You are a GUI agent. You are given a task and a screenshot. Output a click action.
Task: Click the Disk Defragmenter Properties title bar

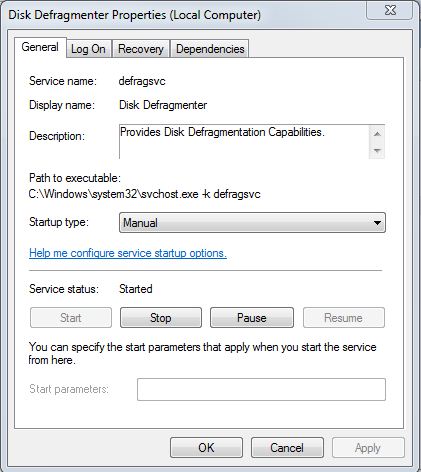coord(134,15)
